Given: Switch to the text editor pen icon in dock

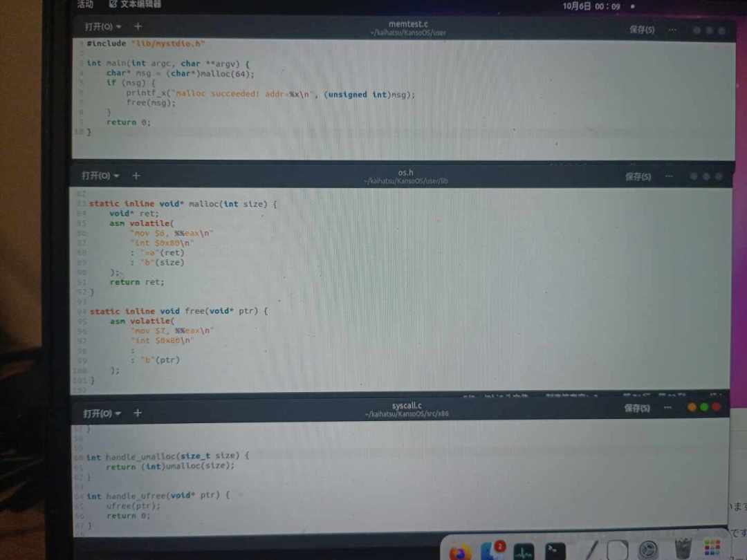Looking at the screenshot, I should click(591, 550).
